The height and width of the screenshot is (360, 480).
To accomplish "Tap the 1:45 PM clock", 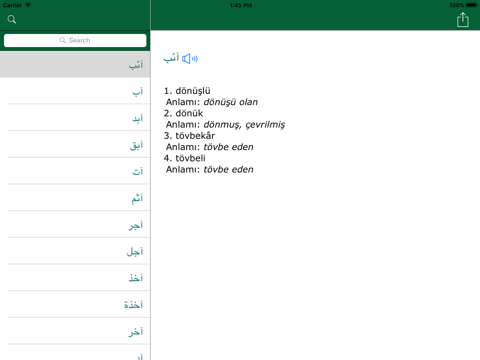I will (241, 5).
